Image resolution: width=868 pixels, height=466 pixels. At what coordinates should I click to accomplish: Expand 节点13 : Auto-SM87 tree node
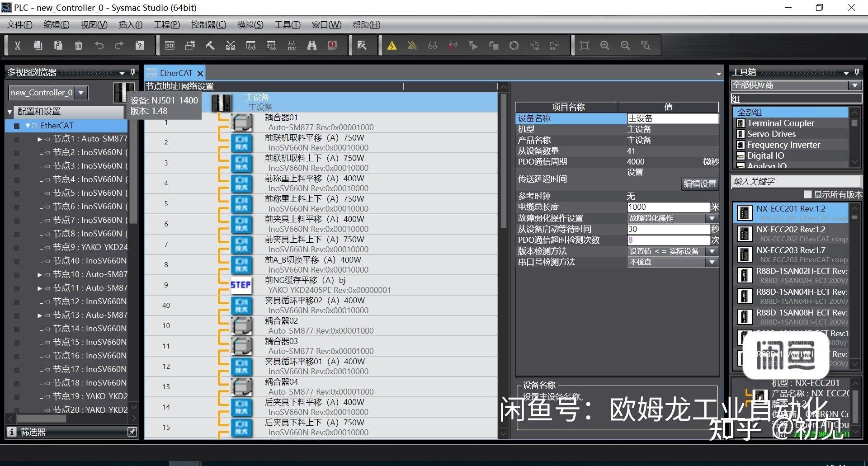pos(40,315)
